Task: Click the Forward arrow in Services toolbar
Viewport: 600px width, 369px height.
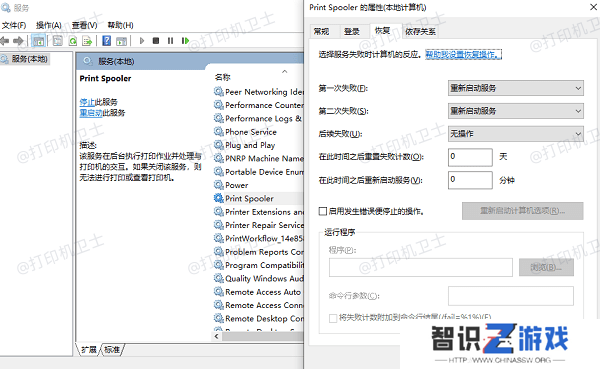Action: click(18, 41)
